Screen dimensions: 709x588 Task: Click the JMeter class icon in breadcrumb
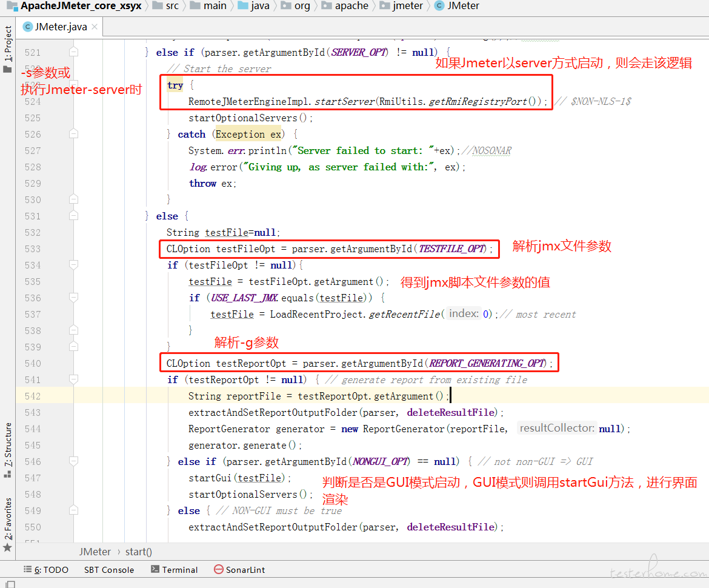[x=439, y=5]
